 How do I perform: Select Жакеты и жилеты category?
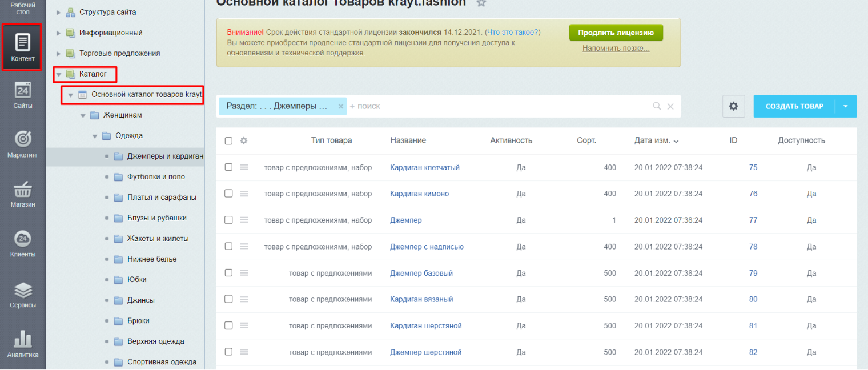click(x=158, y=239)
